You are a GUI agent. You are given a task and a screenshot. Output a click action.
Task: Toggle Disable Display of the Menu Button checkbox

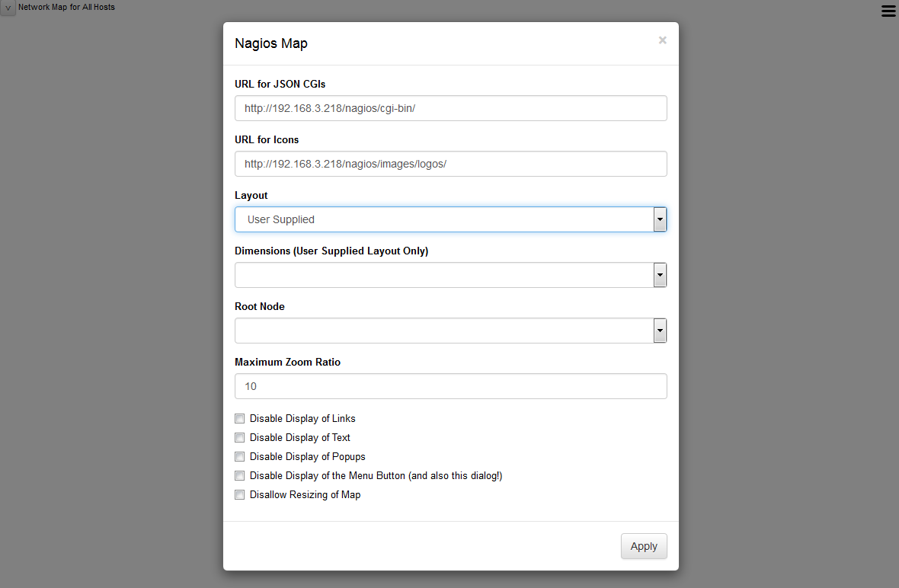click(240, 475)
